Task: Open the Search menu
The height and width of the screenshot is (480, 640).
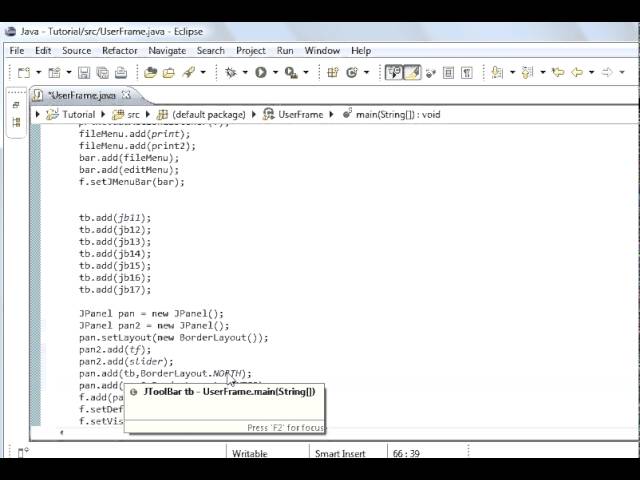Action: pyautogui.click(x=211, y=51)
